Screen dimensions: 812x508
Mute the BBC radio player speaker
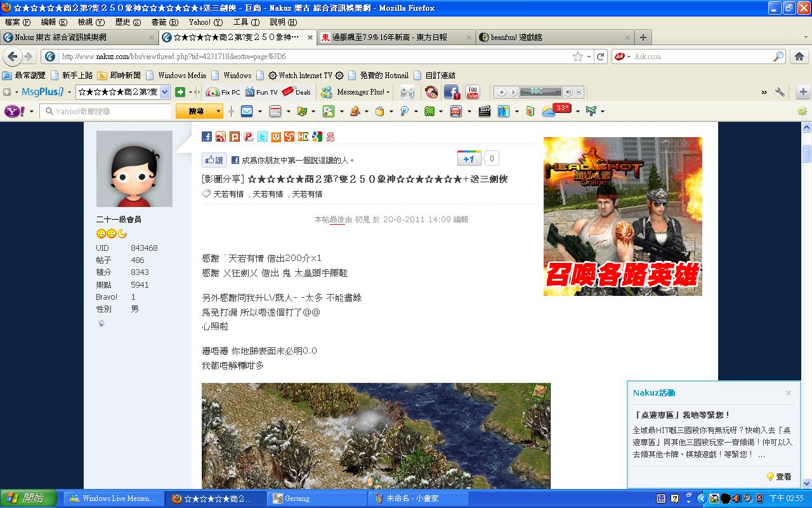(568, 92)
